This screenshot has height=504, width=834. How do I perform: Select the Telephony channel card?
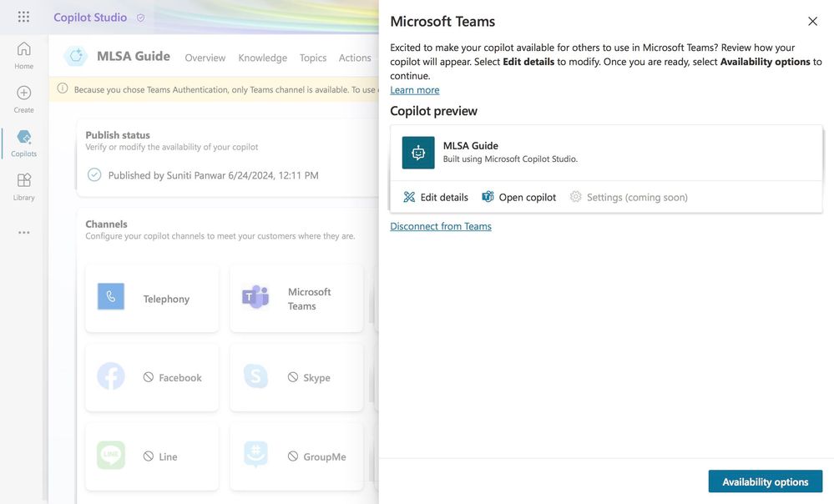(x=152, y=299)
